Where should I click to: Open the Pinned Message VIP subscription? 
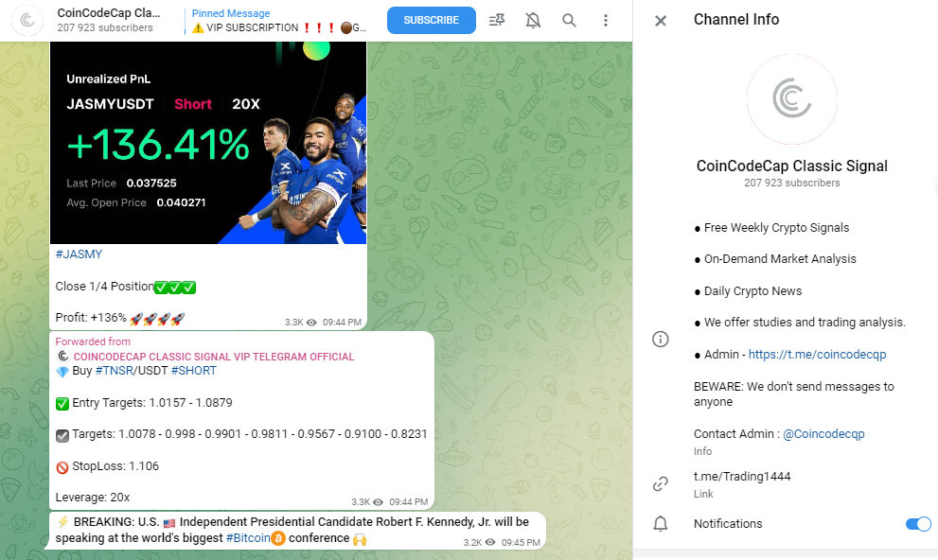click(x=278, y=21)
